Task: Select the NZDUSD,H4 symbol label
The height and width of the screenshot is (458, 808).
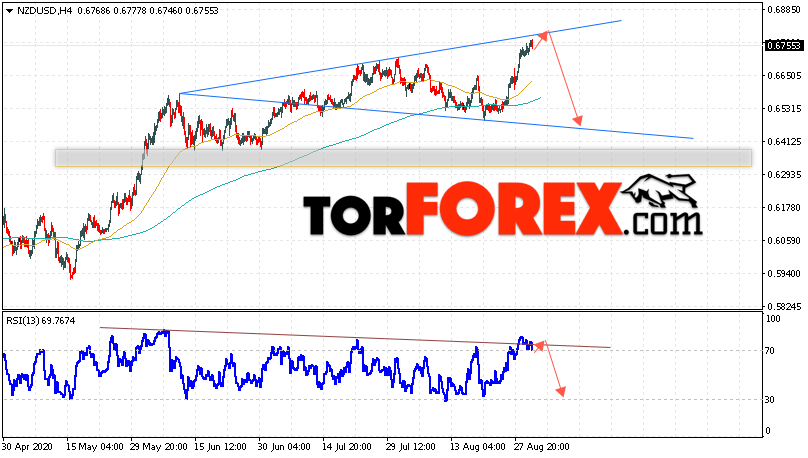Action: [44, 11]
